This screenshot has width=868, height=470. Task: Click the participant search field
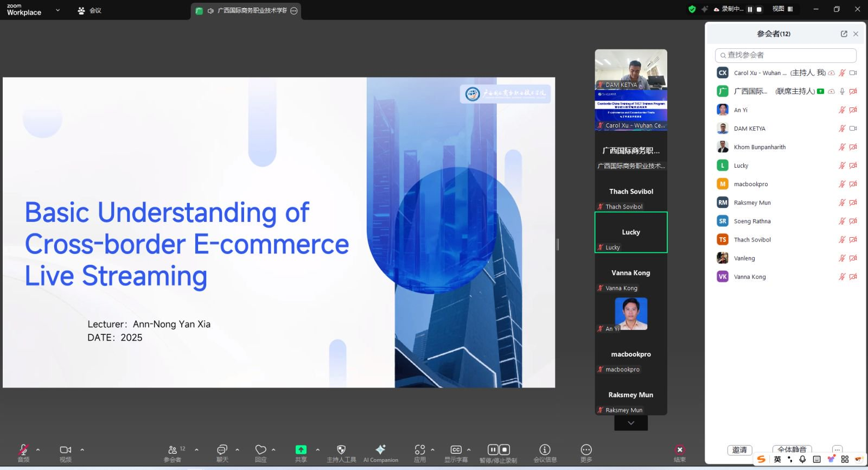[786, 55]
